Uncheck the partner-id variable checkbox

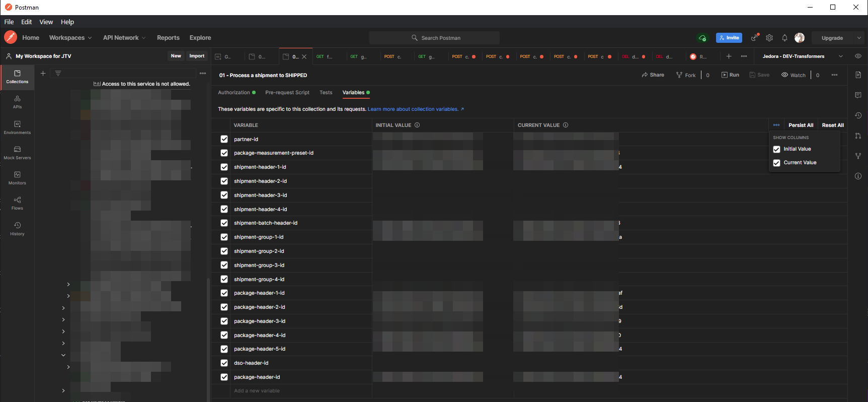(224, 139)
